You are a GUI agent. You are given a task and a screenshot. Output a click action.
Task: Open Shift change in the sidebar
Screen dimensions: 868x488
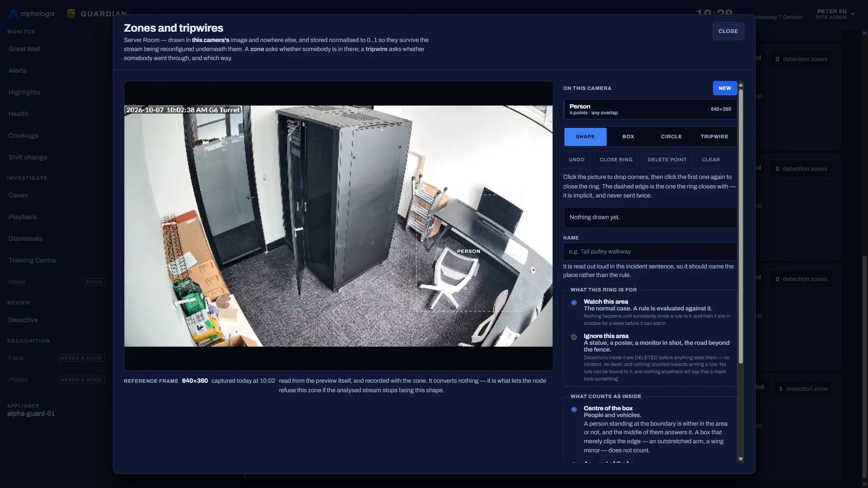28,157
